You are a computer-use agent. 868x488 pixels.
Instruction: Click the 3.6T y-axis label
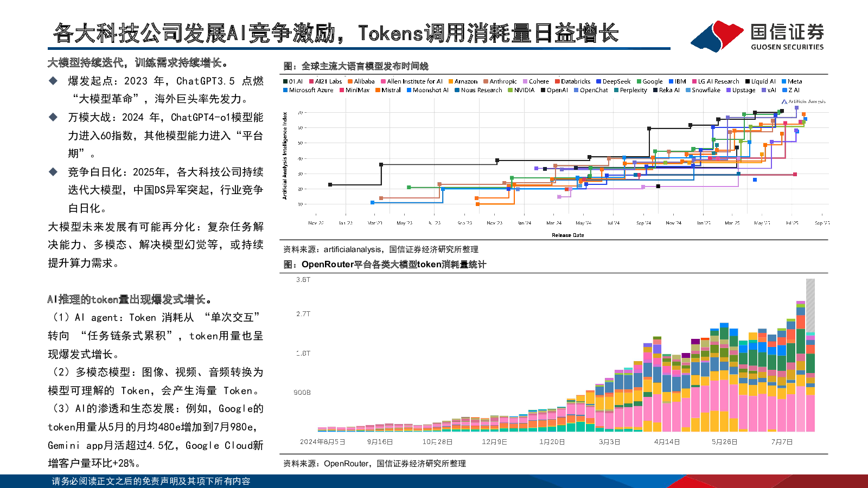pos(303,280)
